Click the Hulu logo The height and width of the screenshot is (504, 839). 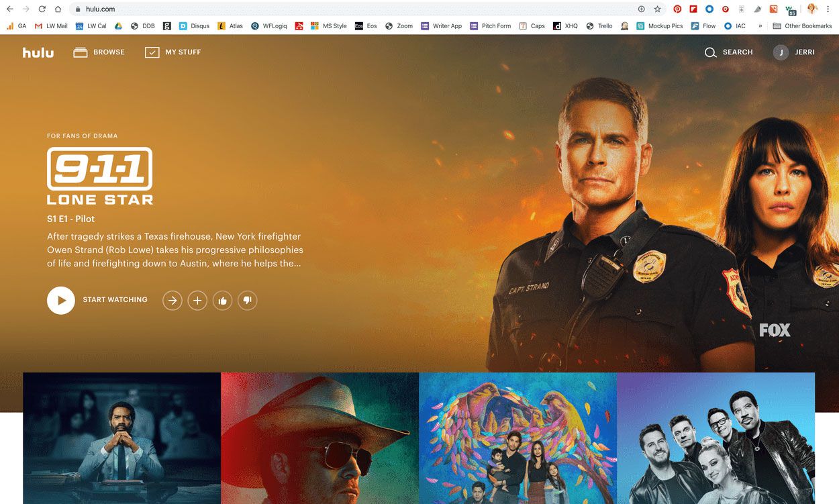[38, 52]
